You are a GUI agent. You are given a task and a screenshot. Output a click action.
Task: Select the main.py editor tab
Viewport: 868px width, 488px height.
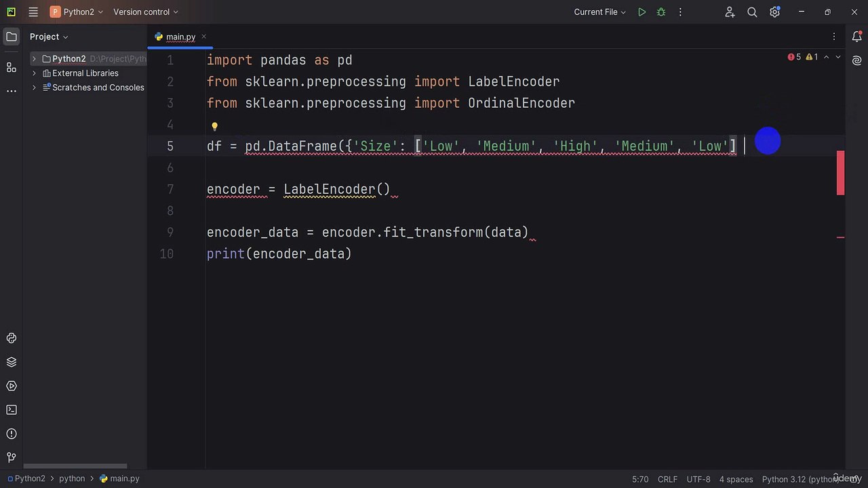tap(180, 37)
